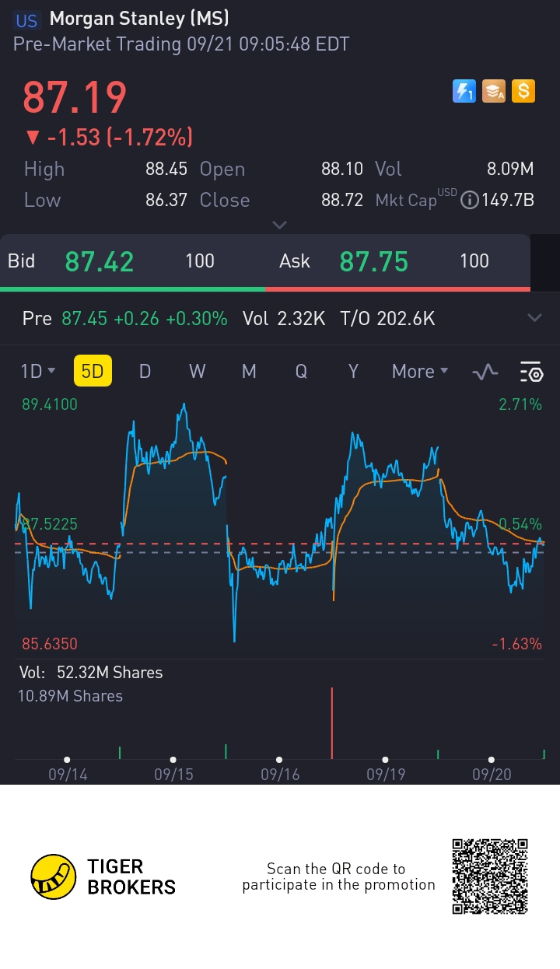
Task: Tap the market cap value 149.7B
Action: [508, 200]
